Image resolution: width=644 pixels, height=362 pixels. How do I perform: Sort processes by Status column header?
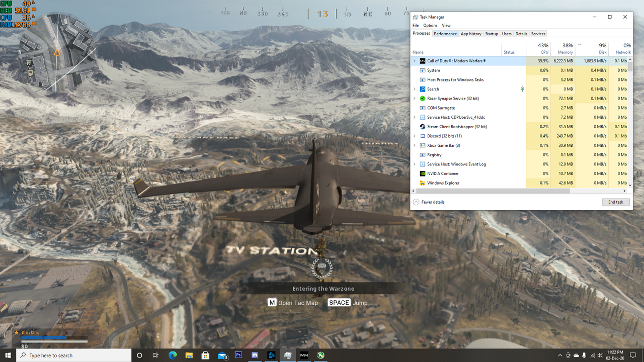[514, 48]
